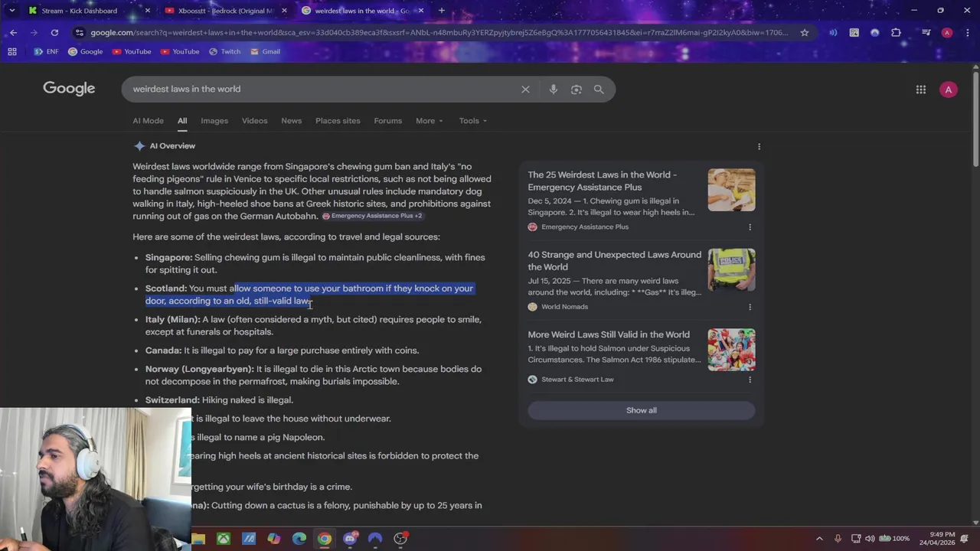Open the 25 Weirdest Laws result thumbnail
The image size is (980, 551).
731,190
